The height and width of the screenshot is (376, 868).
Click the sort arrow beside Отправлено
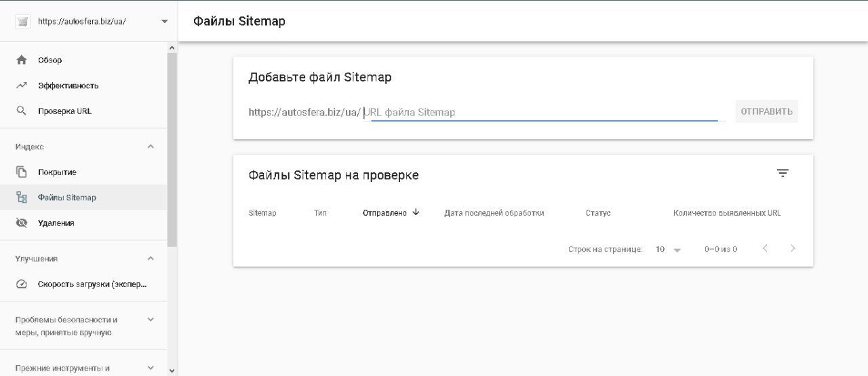pyautogui.click(x=416, y=212)
